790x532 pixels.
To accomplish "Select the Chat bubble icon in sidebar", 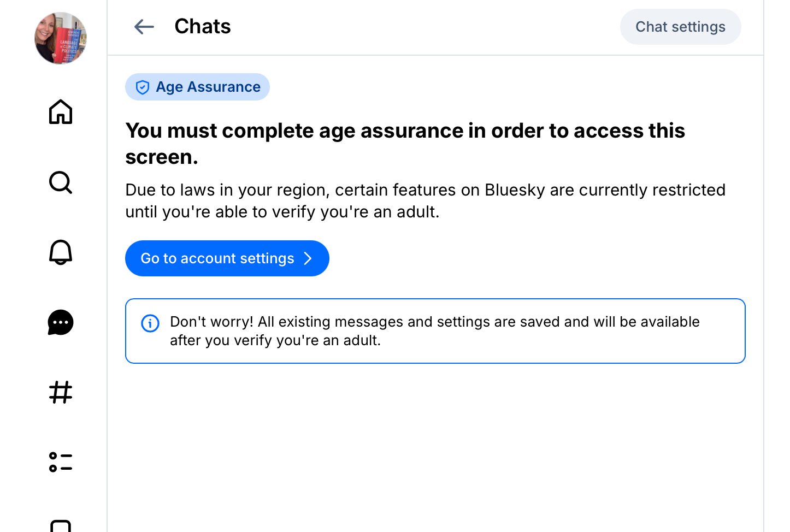I will pos(61,322).
